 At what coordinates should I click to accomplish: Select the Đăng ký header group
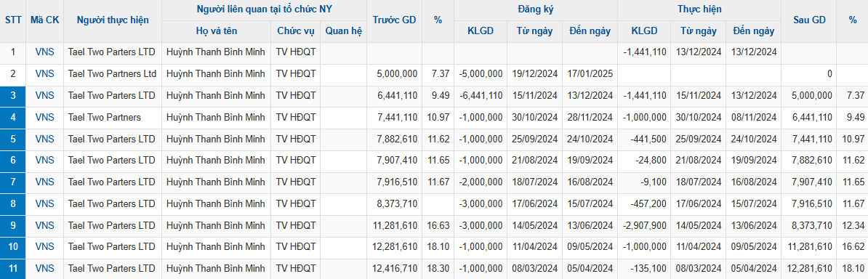(535, 9)
